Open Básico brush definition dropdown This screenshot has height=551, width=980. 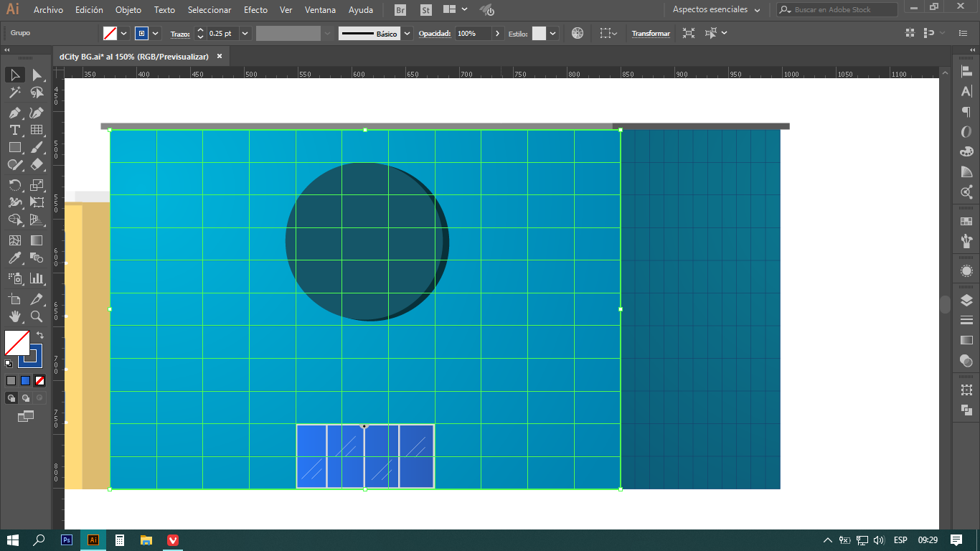click(x=407, y=33)
